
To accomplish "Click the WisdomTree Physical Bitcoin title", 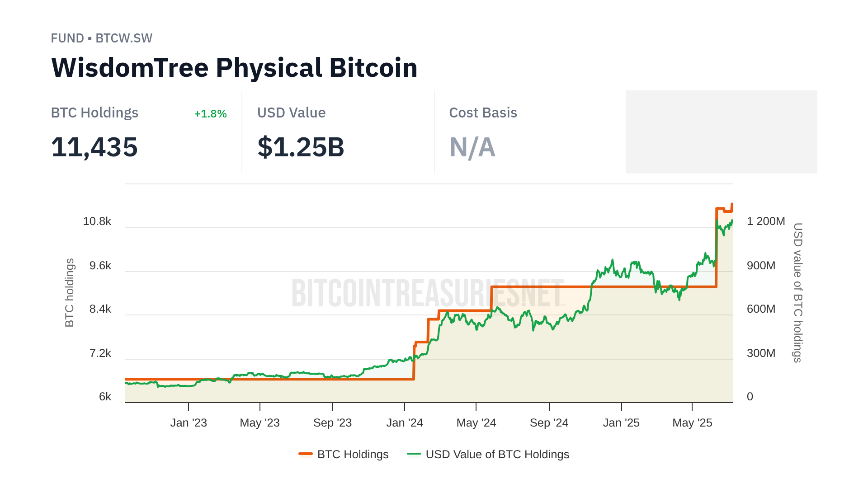I will [x=234, y=68].
